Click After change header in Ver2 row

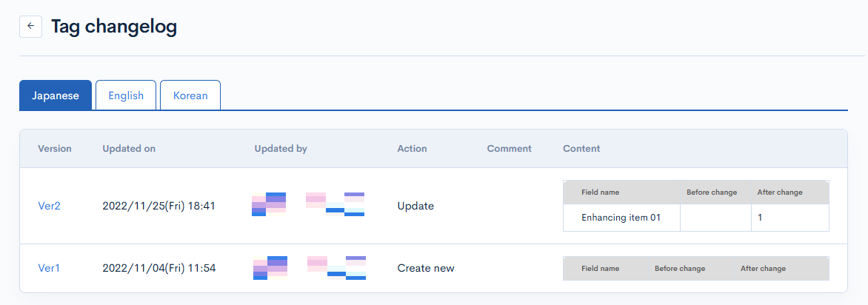point(779,192)
